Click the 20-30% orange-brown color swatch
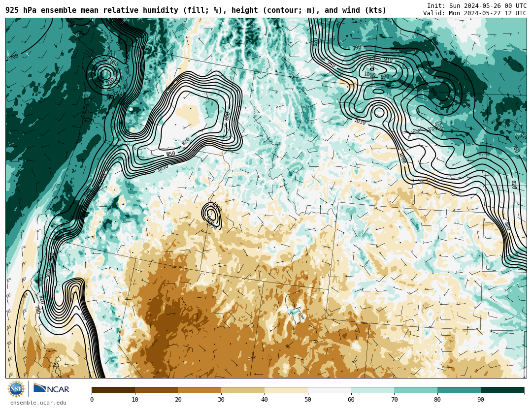Viewport: 532px width, 409px height. 199,390
